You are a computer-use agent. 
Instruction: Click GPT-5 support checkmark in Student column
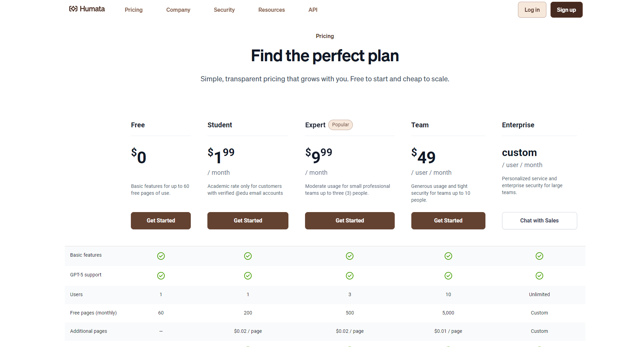[248, 276]
